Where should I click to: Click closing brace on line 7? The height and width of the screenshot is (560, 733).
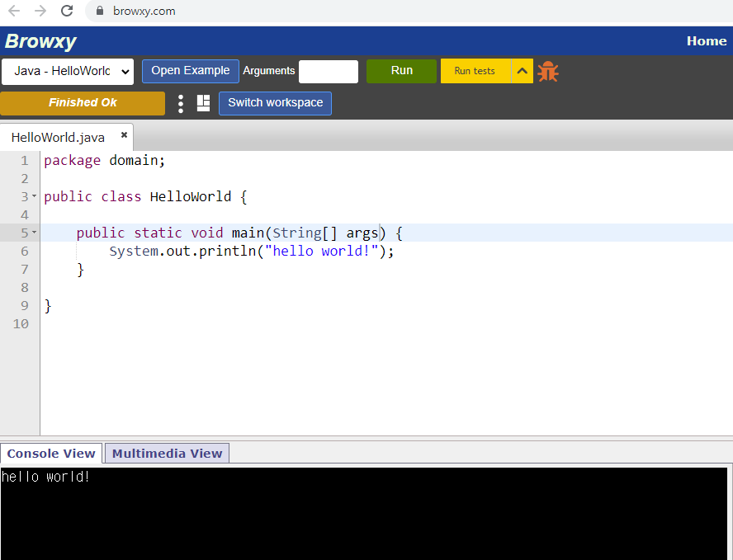pyautogui.click(x=80, y=269)
